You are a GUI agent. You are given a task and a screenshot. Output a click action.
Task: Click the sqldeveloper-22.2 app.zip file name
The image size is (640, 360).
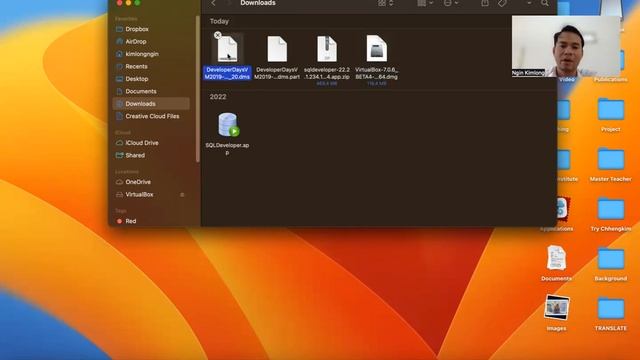tap(327, 73)
